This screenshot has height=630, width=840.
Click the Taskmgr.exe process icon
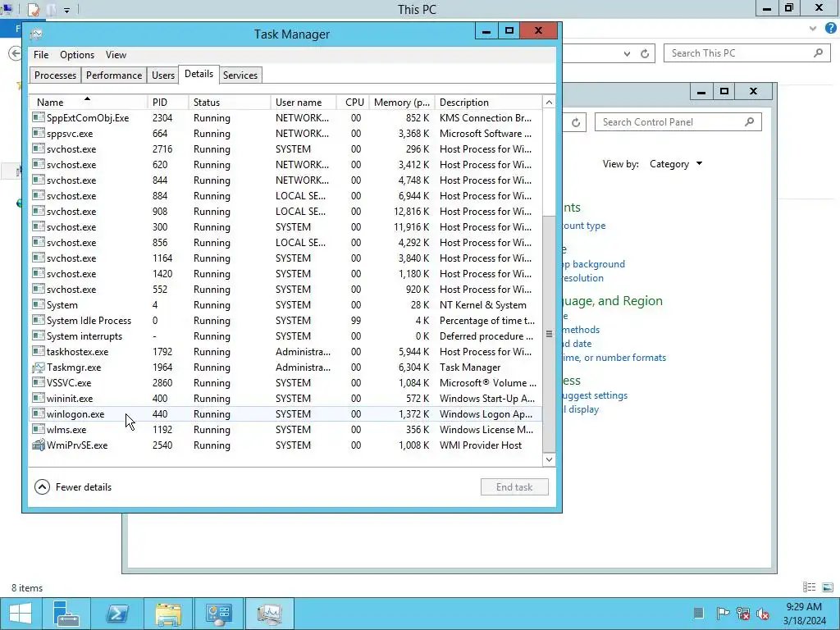click(38, 367)
